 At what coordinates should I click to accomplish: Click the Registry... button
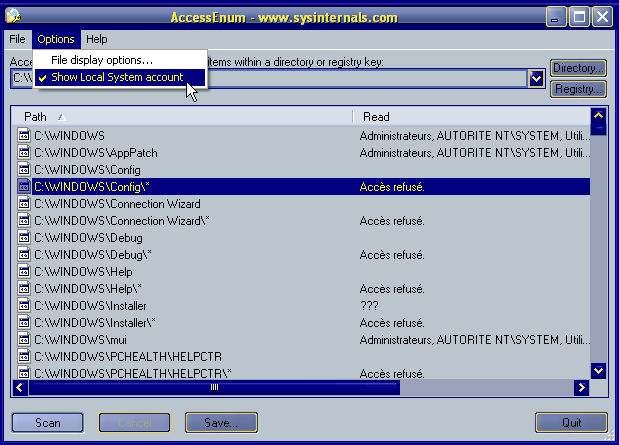click(x=578, y=89)
